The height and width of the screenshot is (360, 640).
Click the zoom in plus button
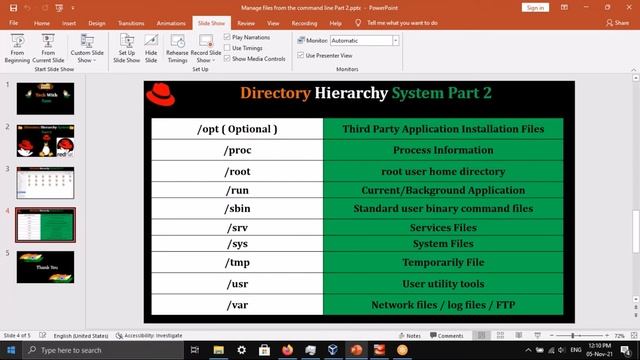coord(607,336)
